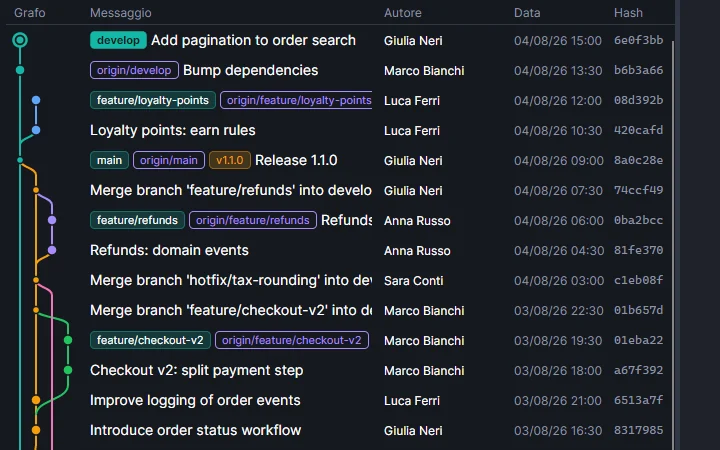Click the vertical scrollbar of commit list
Viewport: 720px width, 450px height.
coord(673,243)
